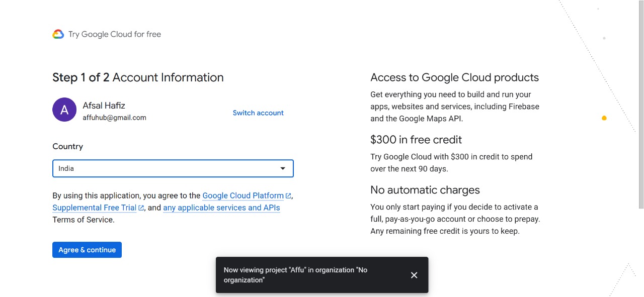
Task: Open the Country selector showing India
Action: pos(166,168)
